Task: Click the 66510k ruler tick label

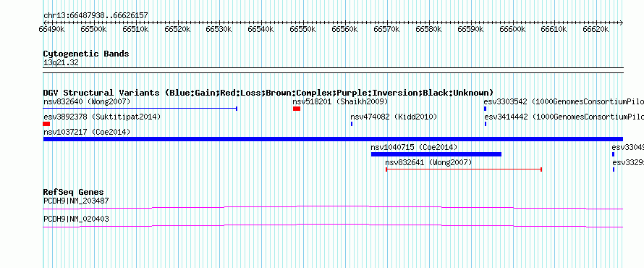Action: (135, 30)
